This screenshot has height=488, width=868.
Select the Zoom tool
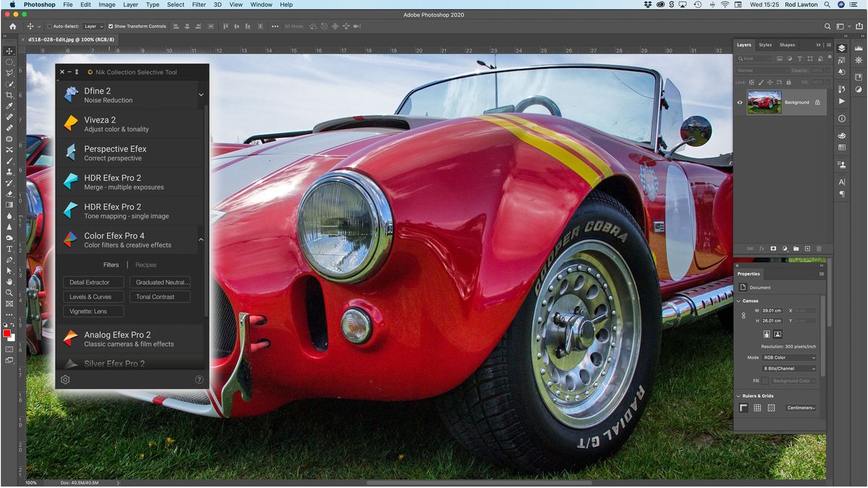point(9,293)
